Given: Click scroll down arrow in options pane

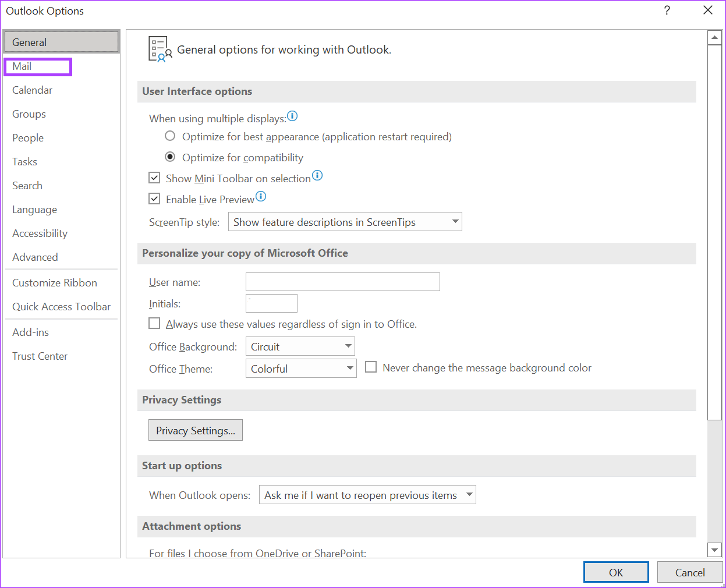Looking at the screenshot, I should (x=714, y=549).
